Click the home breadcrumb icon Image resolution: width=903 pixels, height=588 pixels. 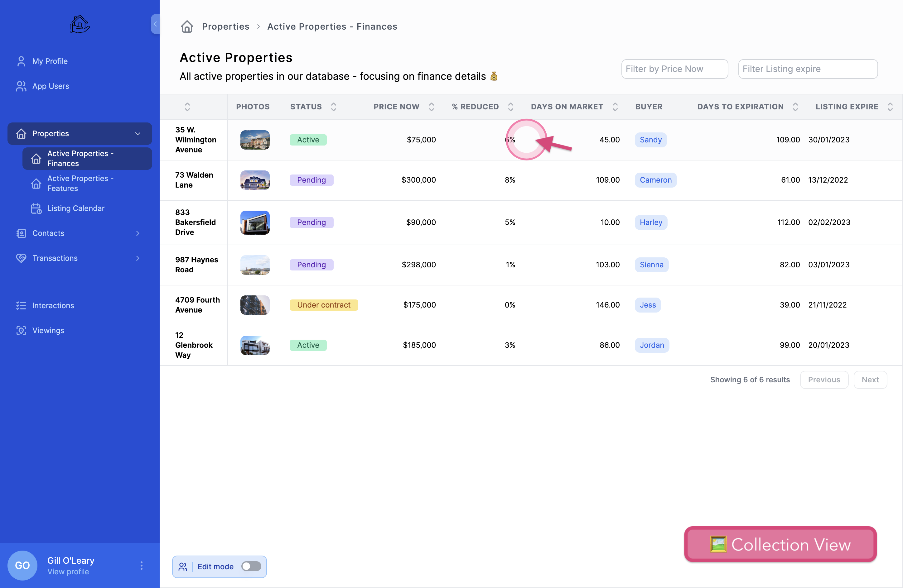pyautogui.click(x=187, y=26)
